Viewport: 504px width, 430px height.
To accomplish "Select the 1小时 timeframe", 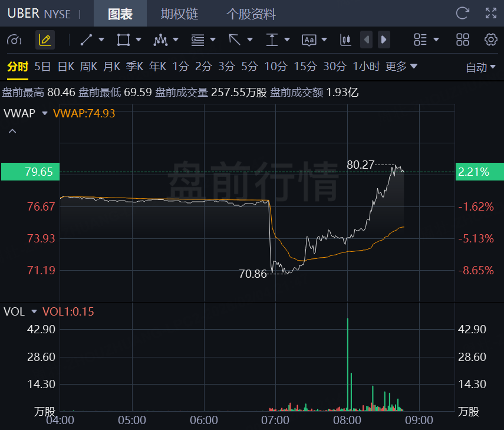I will click(x=367, y=67).
